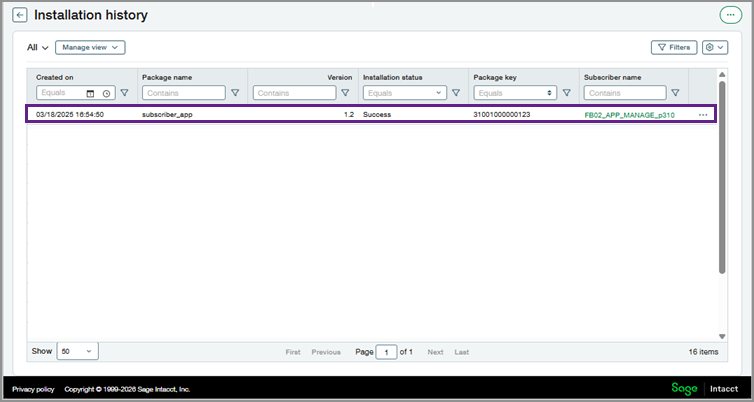The height and width of the screenshot is (402, 754).
Task: Click the Package key filter funnel icon
Action: [x=566, y=93]
